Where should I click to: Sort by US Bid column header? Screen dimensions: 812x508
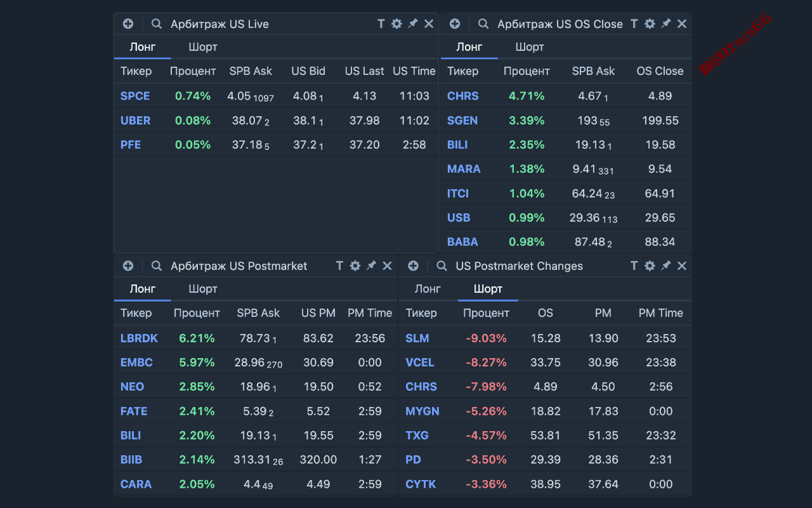pos(308,71)
